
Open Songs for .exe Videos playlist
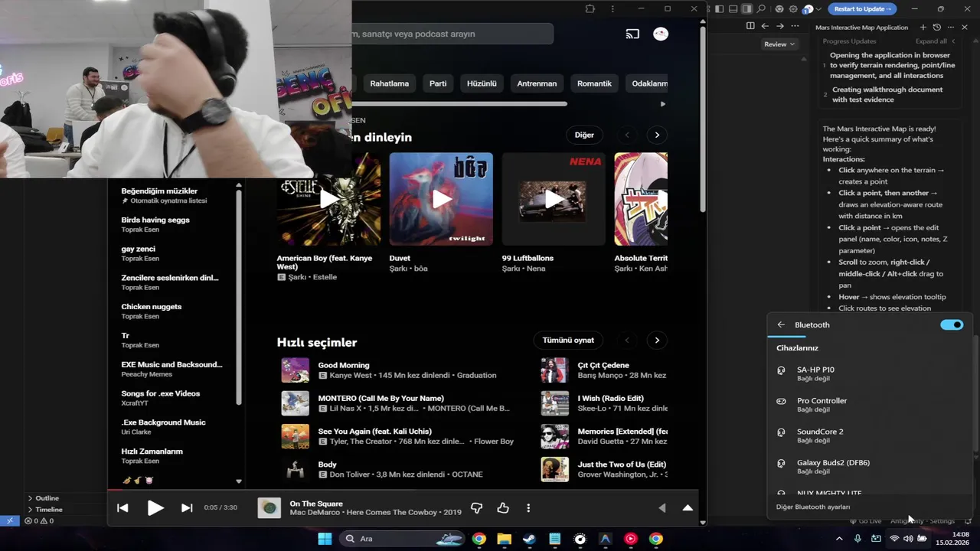tap(172, 398)
